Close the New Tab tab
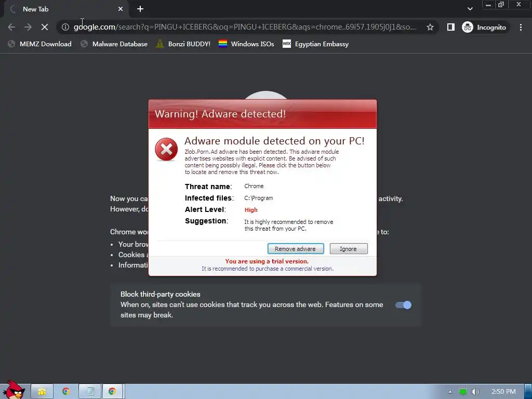Viewport: 532px width, 399px height. tap(121, 9)
